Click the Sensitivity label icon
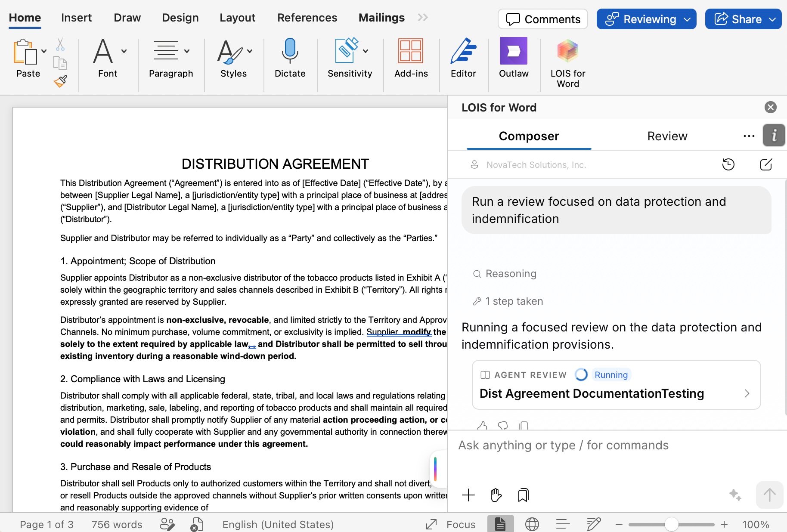787x532 pixels. click(347, 51)
